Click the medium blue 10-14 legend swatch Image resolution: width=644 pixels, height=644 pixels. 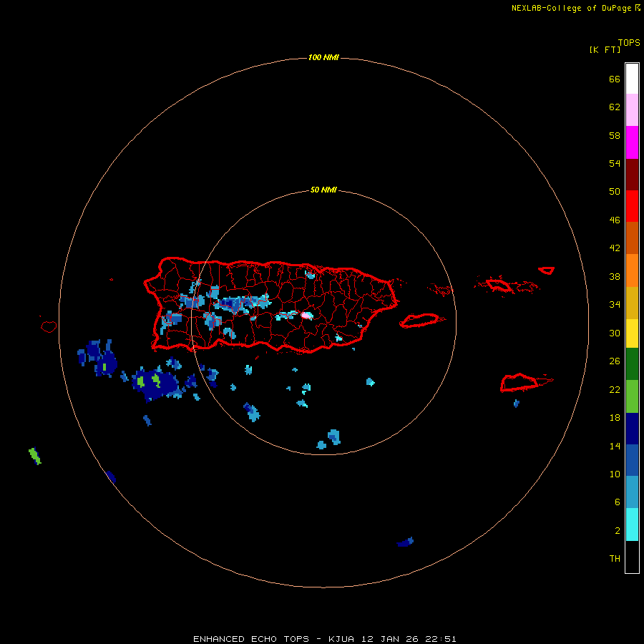pos(632,460)
